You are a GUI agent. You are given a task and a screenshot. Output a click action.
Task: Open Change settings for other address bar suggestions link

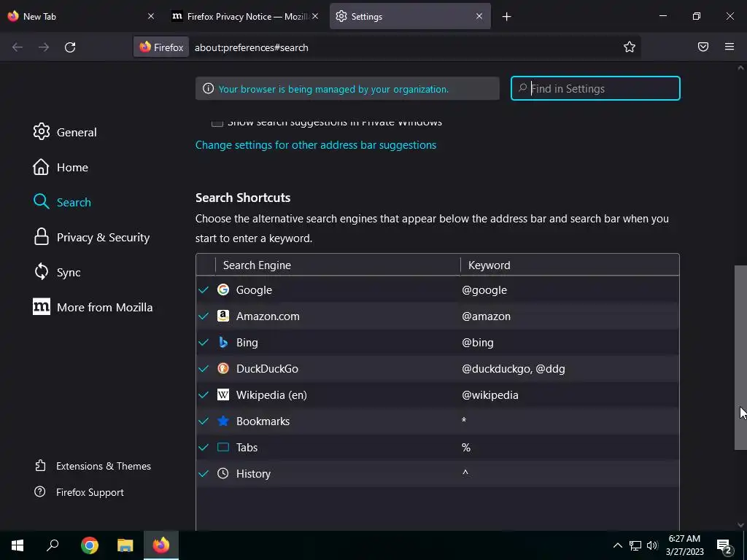pyautogui.click(x=316, y=145)
